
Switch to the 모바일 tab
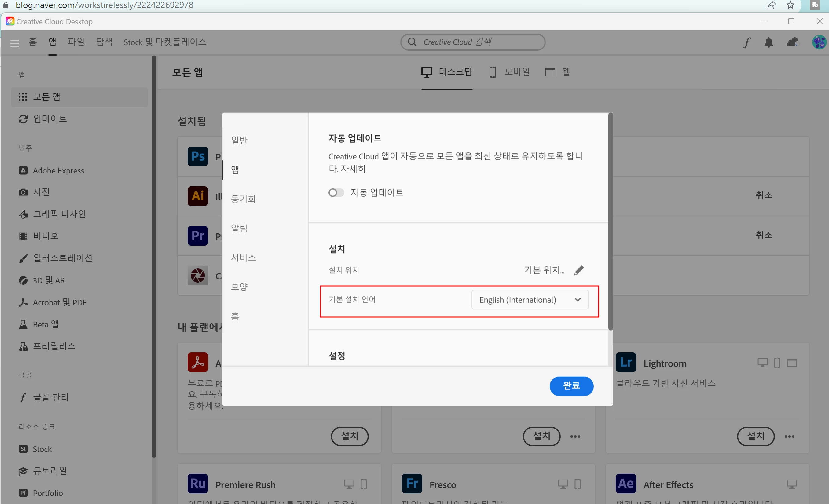(509, 72)
